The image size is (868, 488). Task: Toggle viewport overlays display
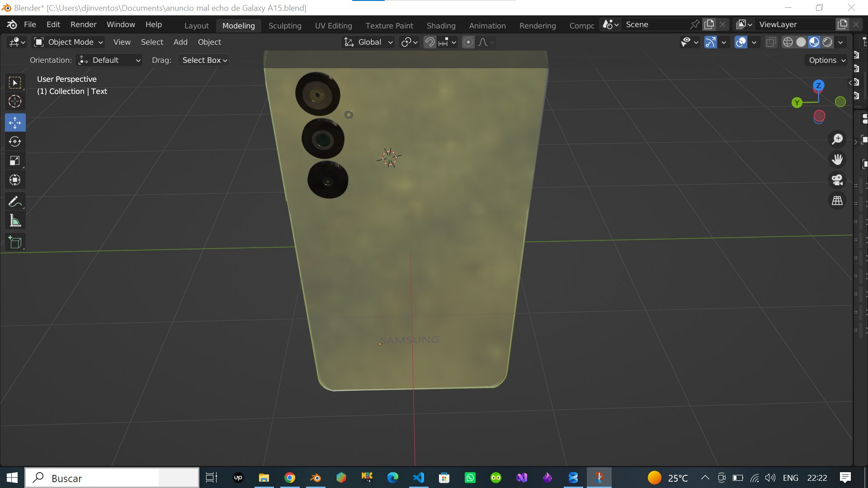tap(741, 42)
